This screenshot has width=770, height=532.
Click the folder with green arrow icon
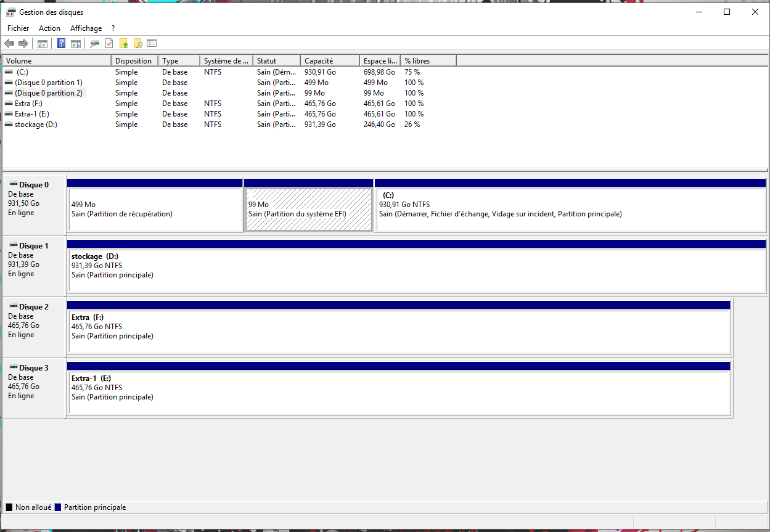[124, 43]
